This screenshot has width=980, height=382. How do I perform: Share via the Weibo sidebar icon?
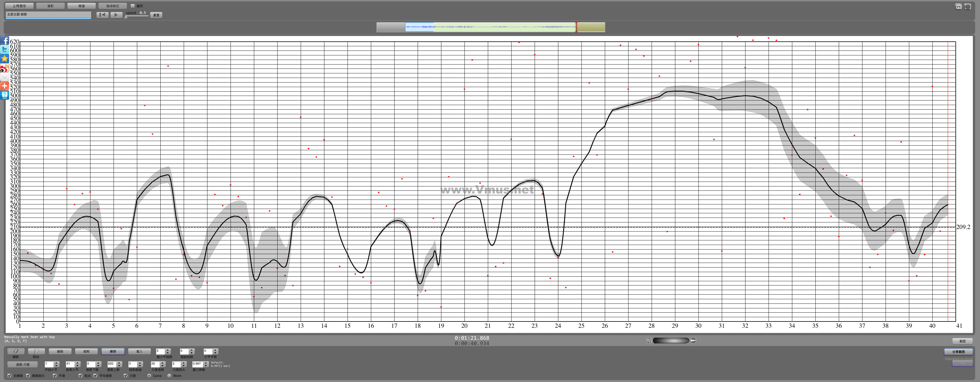pyautogui.click(x=5, y=68)
